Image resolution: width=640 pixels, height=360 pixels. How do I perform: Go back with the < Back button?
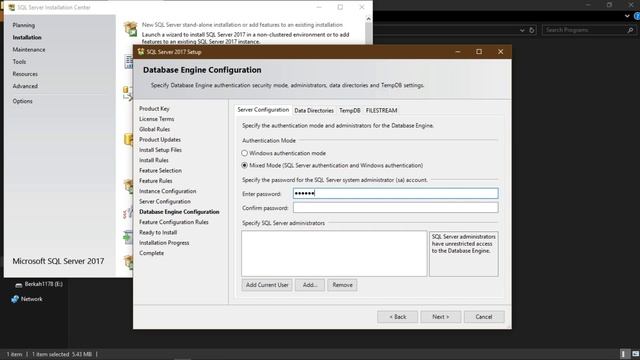pos(398,317)
